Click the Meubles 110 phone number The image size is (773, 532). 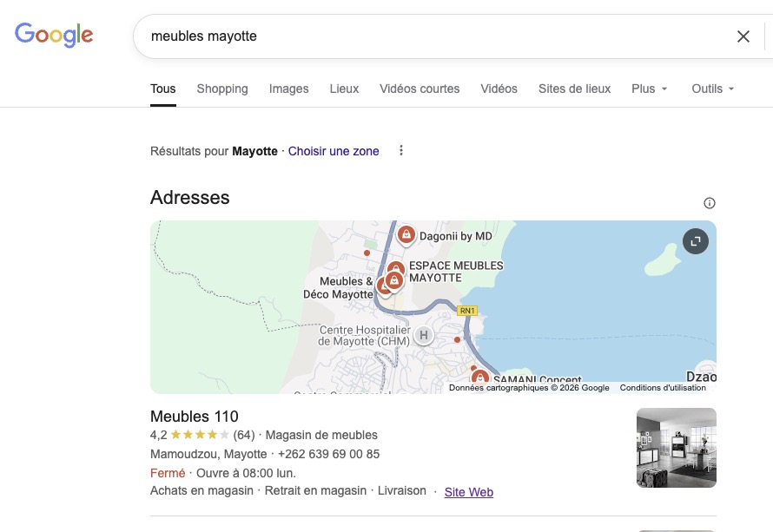point(329,454)
